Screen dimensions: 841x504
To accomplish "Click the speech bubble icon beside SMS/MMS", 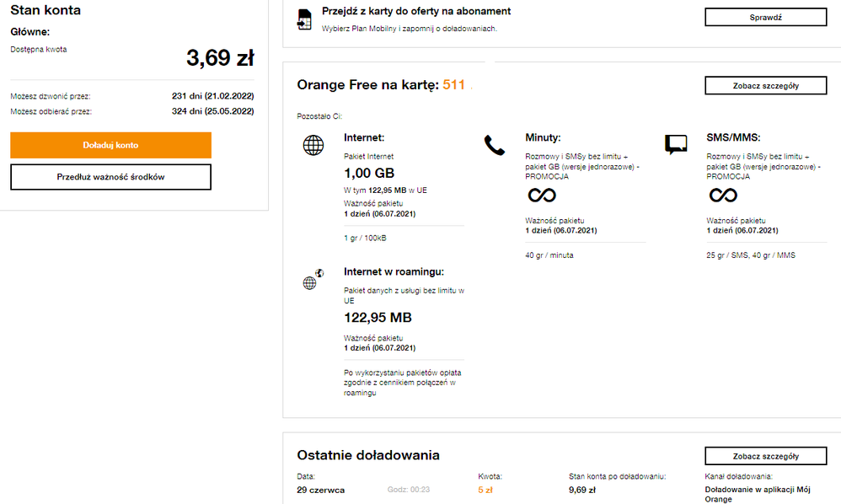I will pyautogui.click(x=676, y=145).
